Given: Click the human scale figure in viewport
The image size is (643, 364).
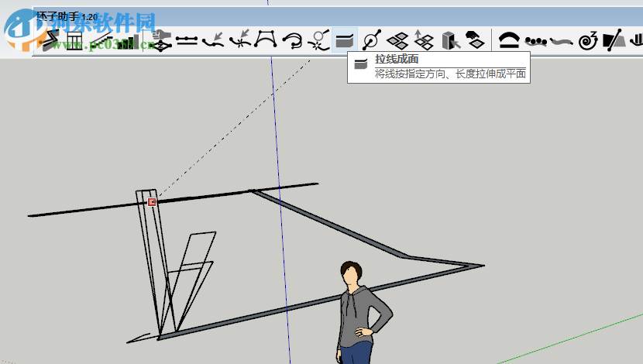Looking at the screenshot, I should 364,313.
